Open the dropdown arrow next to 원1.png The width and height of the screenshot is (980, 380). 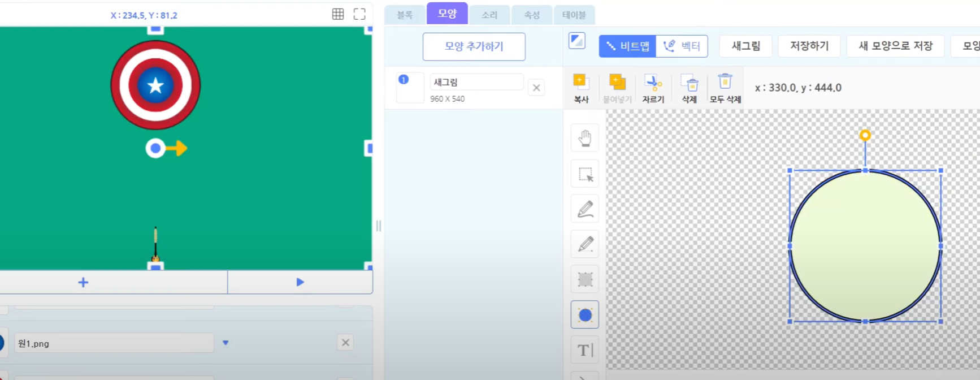tap(226, 343)
